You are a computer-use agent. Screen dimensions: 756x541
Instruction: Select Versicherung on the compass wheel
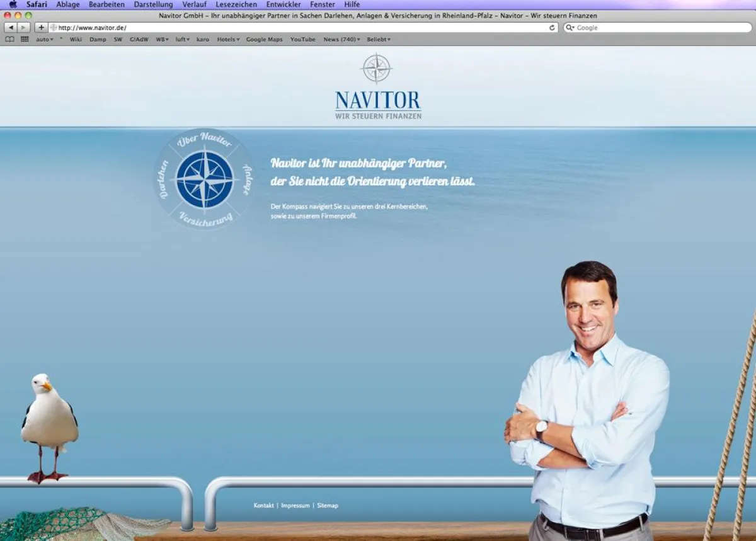[x=205, y=219]
